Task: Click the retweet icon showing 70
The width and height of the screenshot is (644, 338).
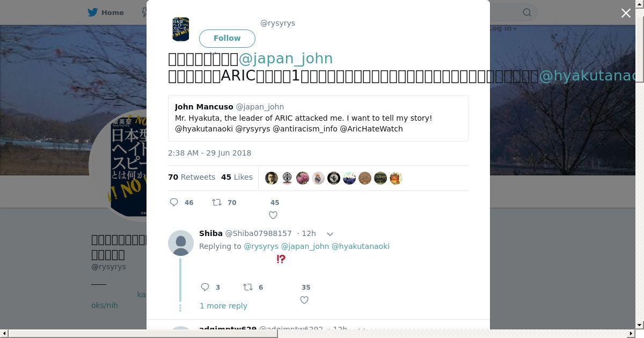Action: [216, 202]
